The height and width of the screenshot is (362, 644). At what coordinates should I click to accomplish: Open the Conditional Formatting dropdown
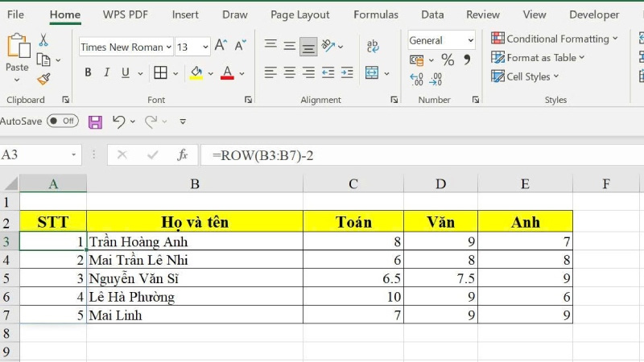(555, 39)
